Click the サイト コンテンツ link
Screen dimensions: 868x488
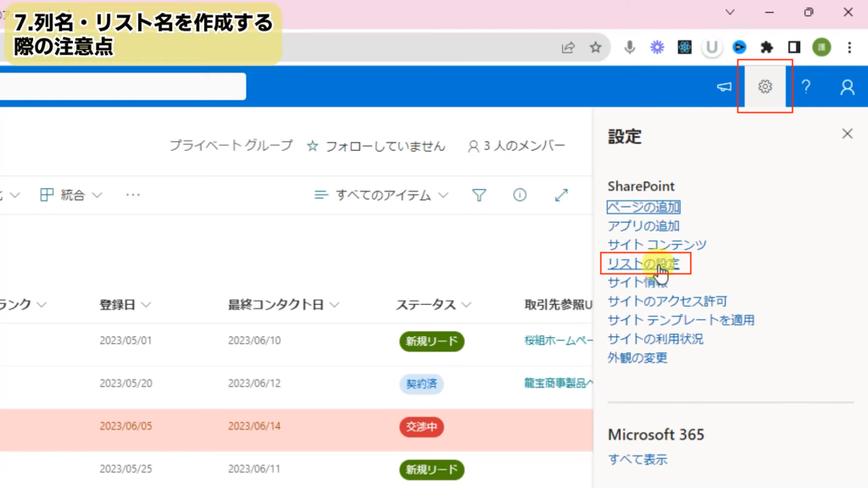(x=657, y=245)
